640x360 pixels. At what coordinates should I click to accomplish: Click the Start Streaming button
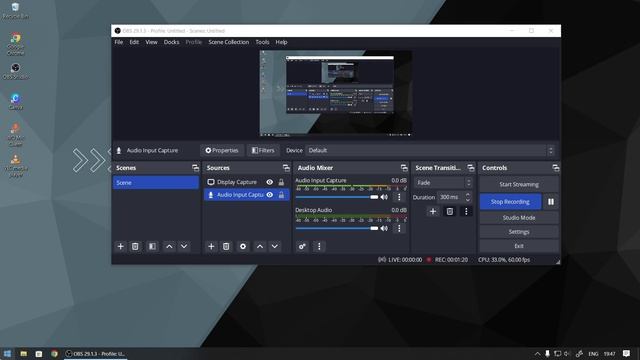coord(519,184)
